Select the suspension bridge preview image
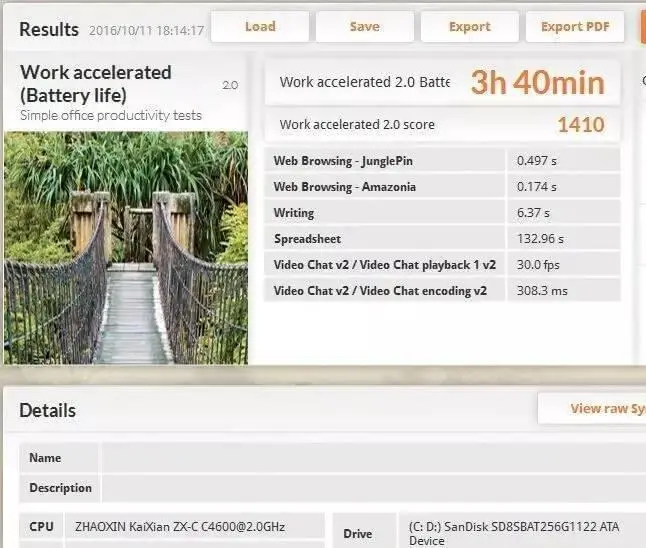 pos(126,248)
